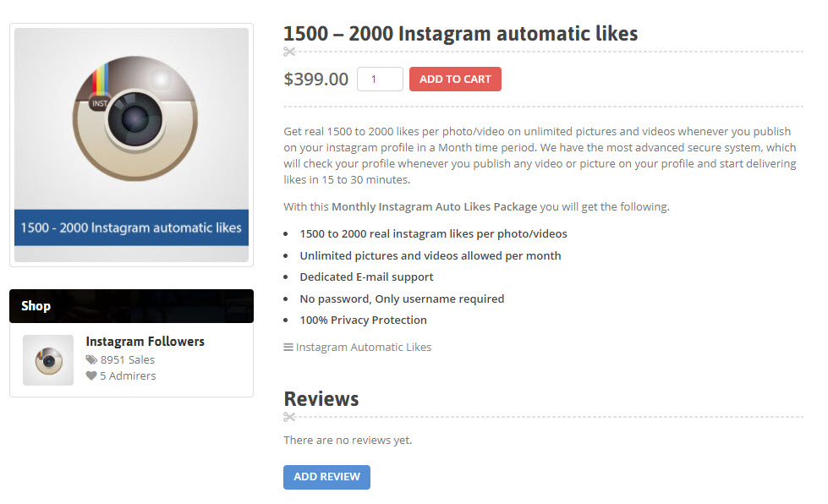Click the heart icon beside Admirers
The height and width of the screenshot is (504, 828).
click(x=91, y=376)
